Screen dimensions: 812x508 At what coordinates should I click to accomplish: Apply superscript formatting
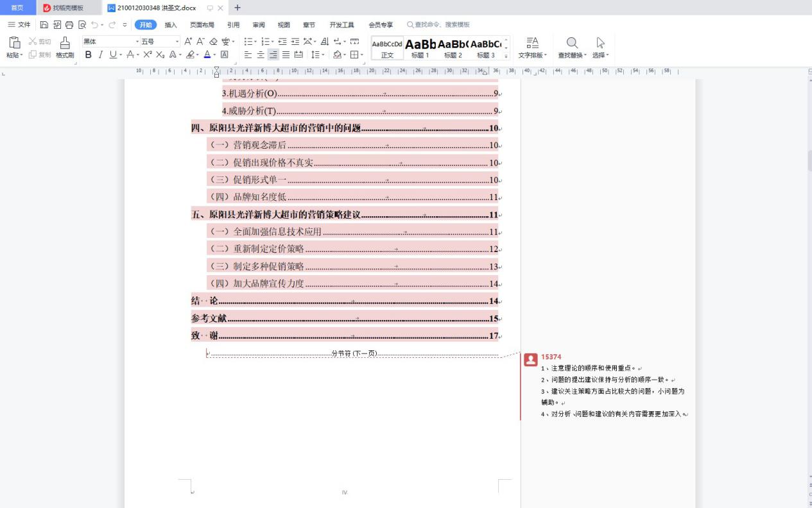click(147, 55)
